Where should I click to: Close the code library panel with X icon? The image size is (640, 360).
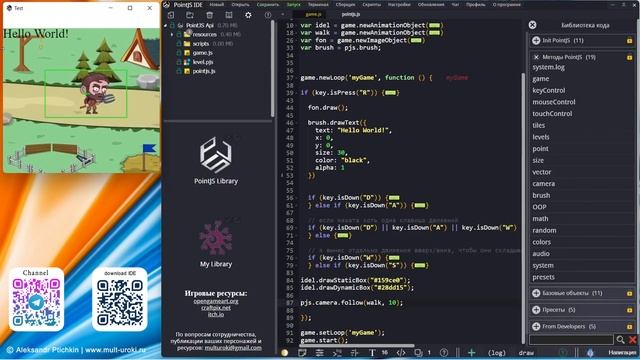click(x=532, y=25)
